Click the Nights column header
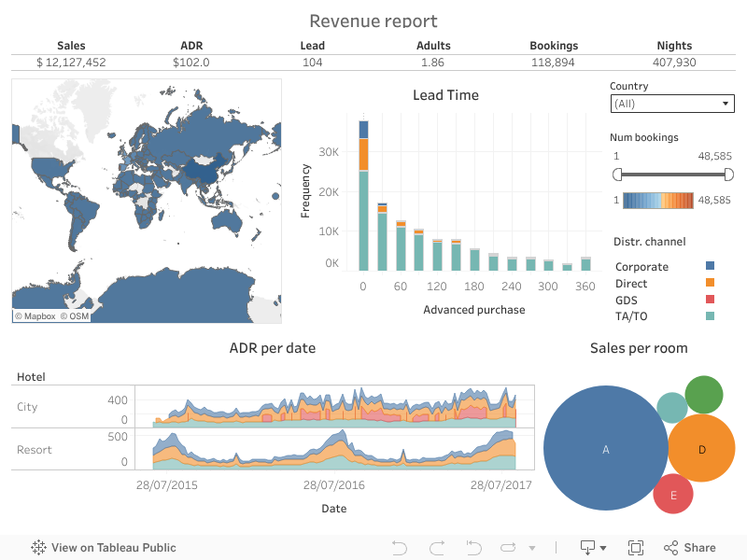The width and height of the screenshot is (747, 560). tap(674, 46)
